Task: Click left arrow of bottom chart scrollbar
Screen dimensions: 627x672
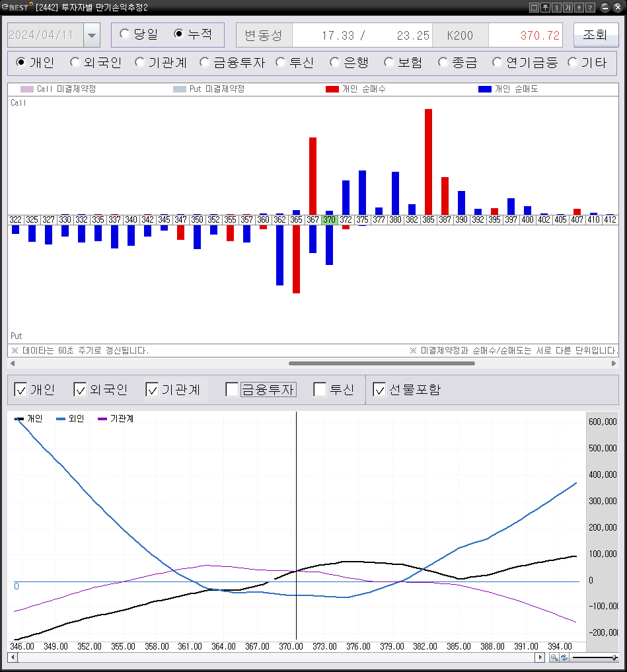Action: [13, 657]
